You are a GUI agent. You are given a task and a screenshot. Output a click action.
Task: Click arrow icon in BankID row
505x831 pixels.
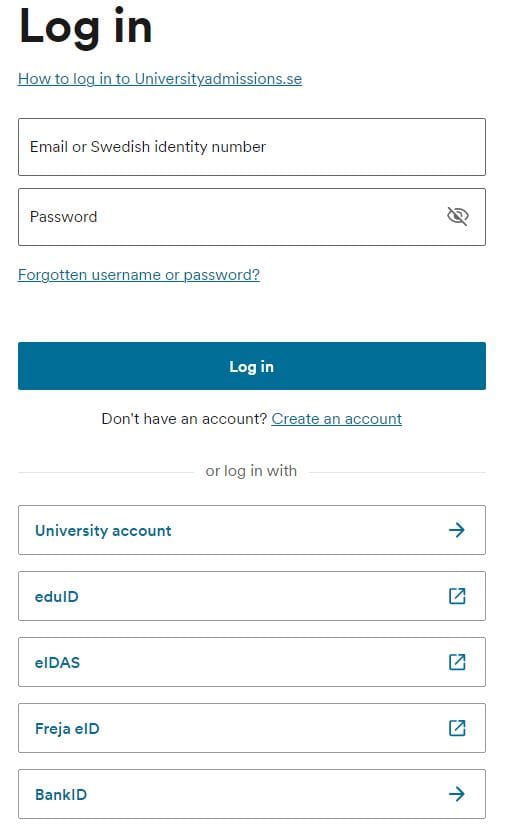tap(456, 793)
